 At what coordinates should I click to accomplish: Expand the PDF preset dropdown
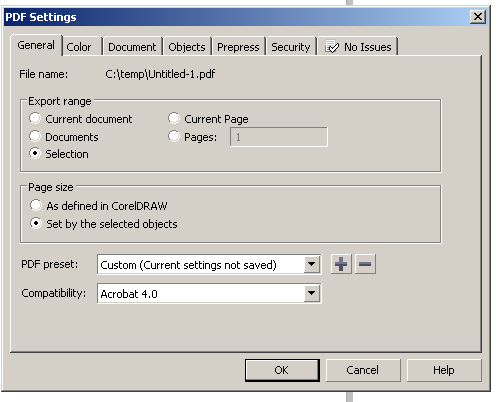(x=312, y=264)
